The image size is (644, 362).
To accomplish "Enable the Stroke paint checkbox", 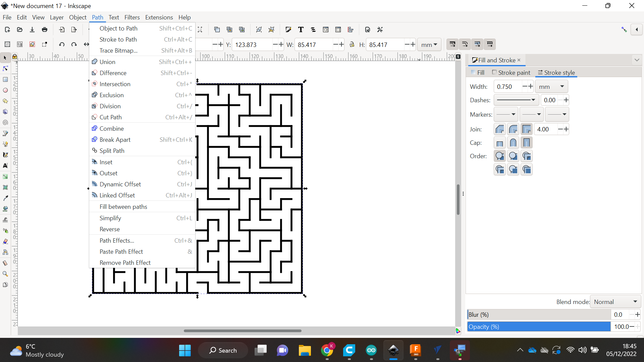I will 494,72.
